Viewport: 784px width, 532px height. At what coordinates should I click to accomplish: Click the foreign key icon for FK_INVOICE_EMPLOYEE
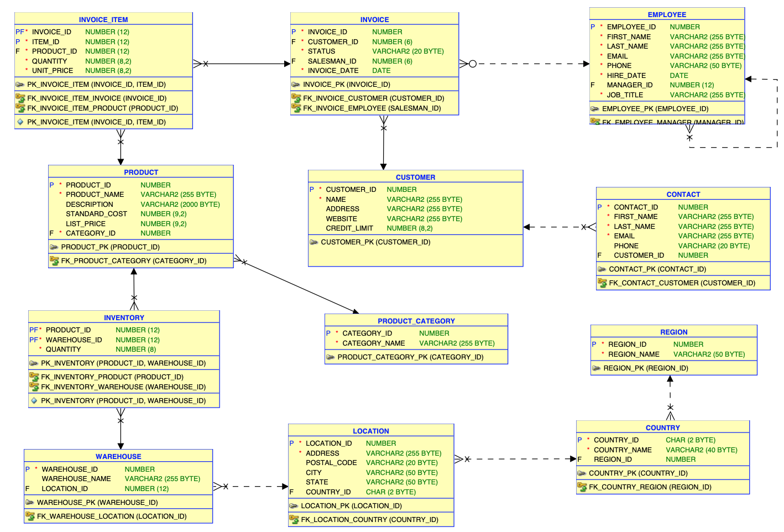pyautogui.click(x=296, y=108)
